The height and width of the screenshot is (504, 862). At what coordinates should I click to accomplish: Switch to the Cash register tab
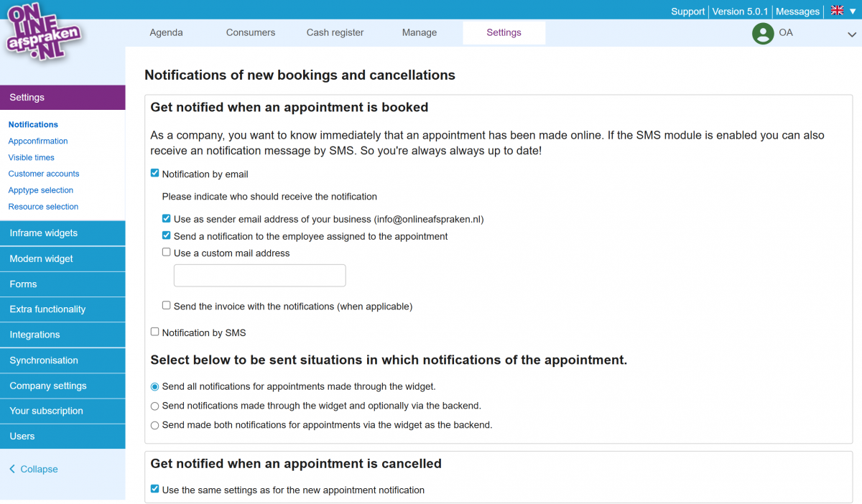tap(335, 32)
